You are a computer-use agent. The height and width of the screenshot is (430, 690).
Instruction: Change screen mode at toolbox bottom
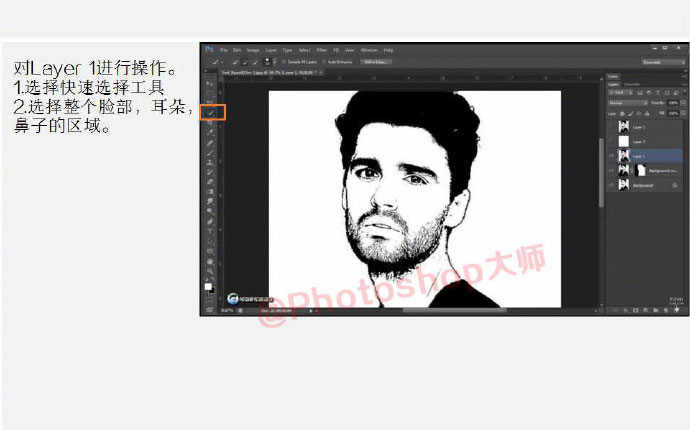209,309
